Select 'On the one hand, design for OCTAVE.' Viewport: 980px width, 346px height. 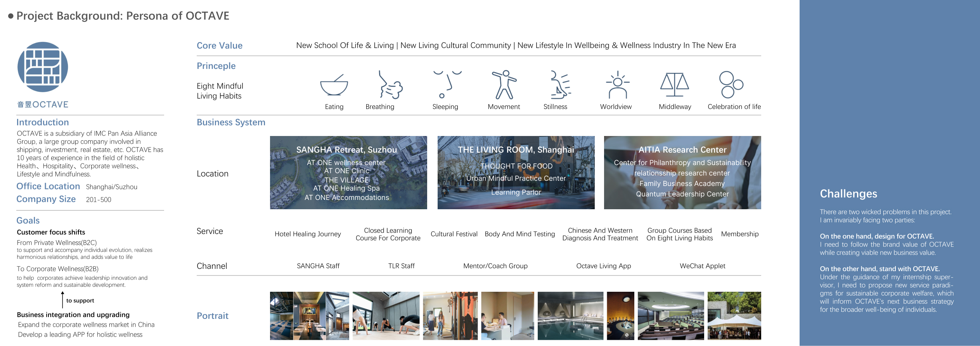coord(877,236)
